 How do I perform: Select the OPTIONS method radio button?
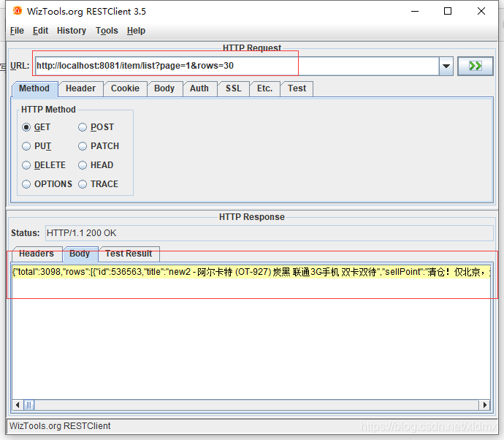pyautogui.click(x=26, y=184)
